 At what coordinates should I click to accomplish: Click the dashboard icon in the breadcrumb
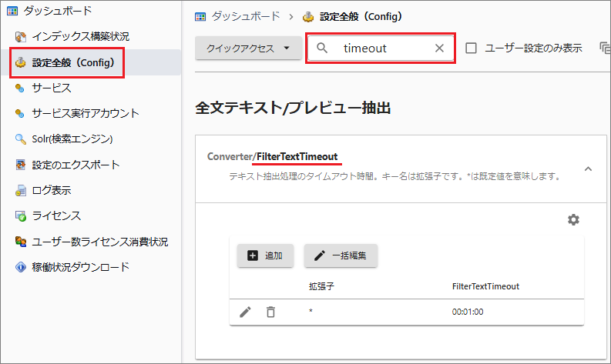[200, 15]
